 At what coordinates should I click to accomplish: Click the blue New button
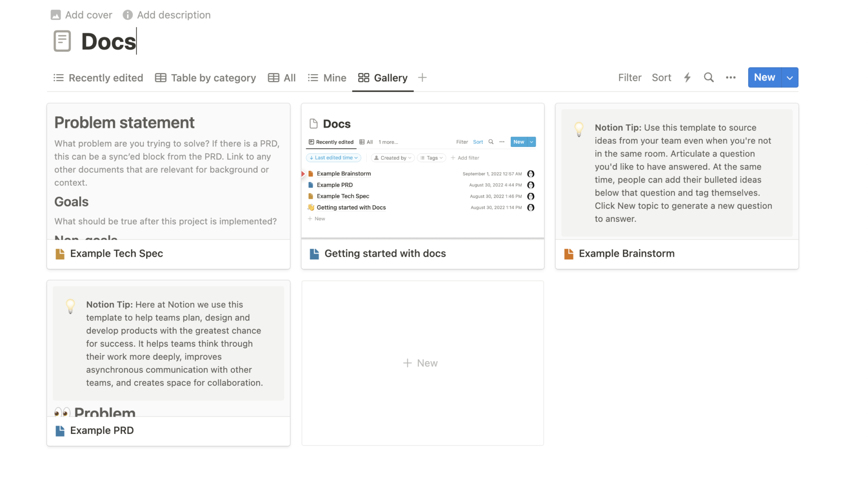764,78
